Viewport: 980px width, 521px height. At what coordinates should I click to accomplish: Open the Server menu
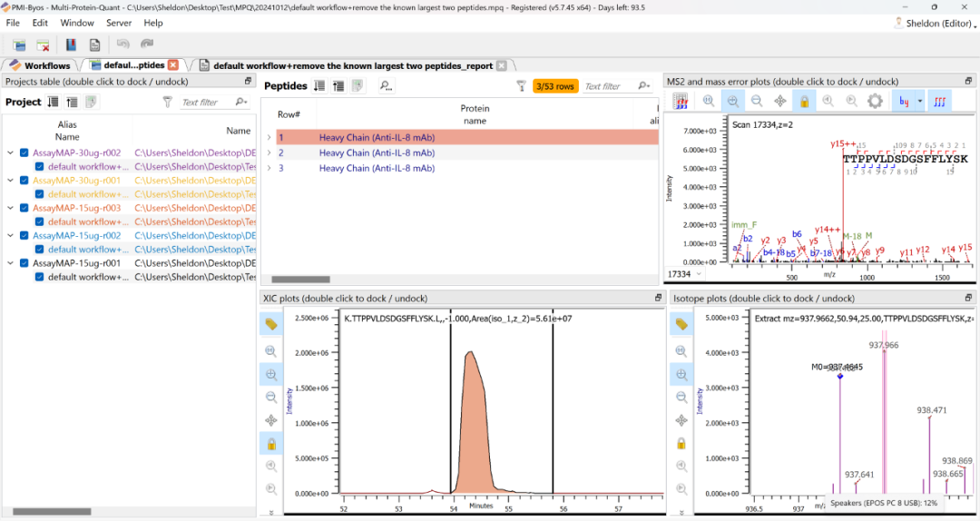[119, 23]
